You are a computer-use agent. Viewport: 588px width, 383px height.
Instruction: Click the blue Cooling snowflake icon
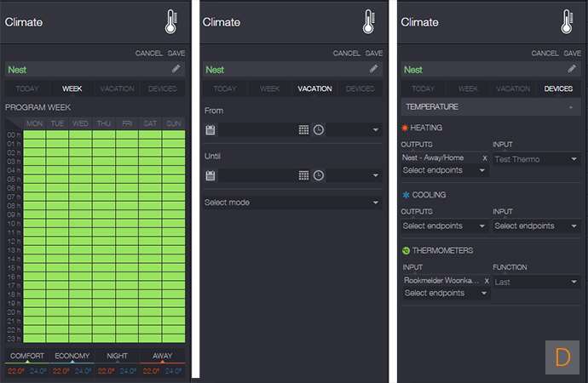pos(406,195)
